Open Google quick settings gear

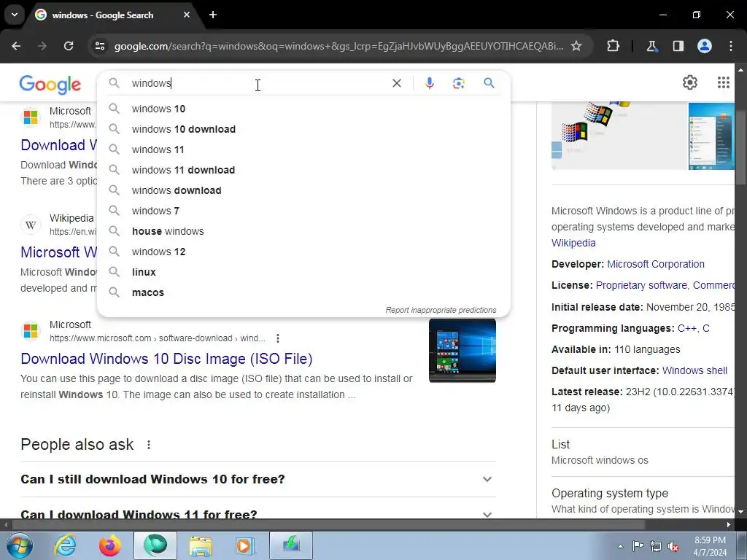coord(690,82)
